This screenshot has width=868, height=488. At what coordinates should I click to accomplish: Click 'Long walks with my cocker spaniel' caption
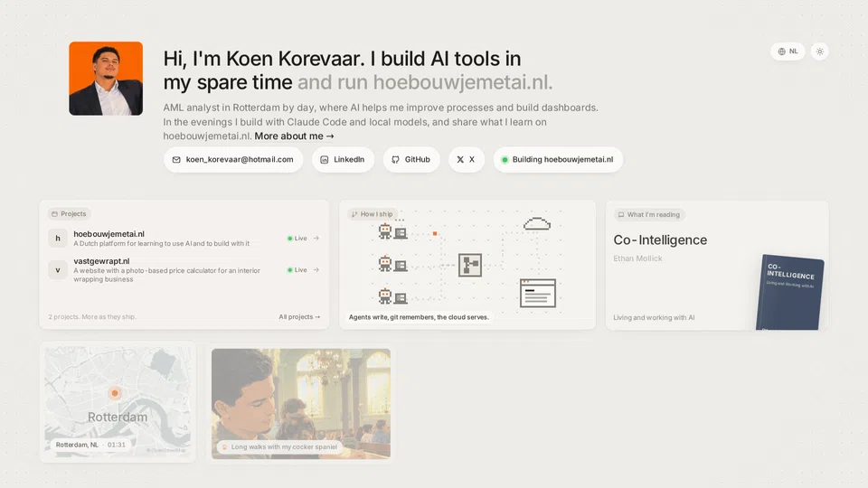(x=279, y=447)
